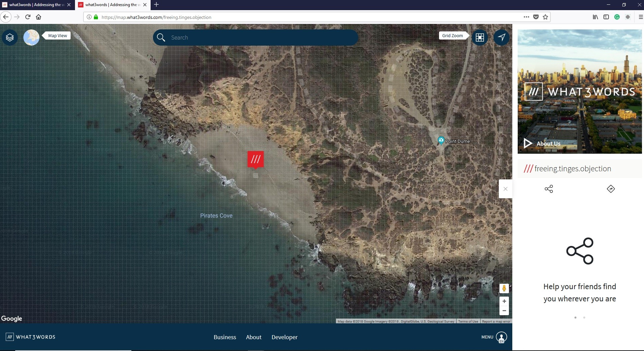Play the About Us video
The image size is (644, 351).
click(528, 143)
